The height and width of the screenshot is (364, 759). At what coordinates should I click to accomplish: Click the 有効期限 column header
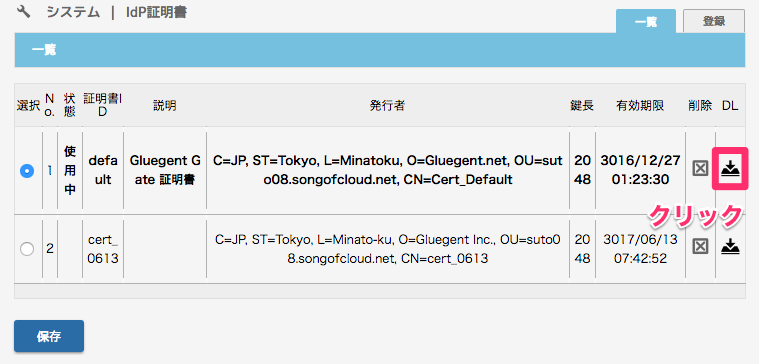click(x=640, y=106)
